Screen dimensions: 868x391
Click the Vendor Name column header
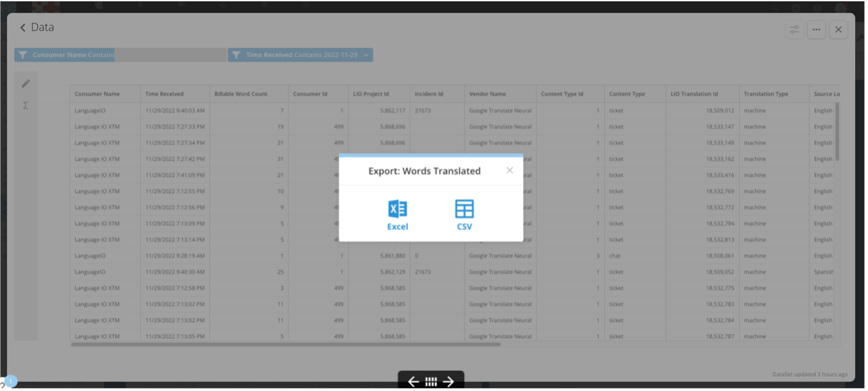pyautogui.click(x=487, y=94)
